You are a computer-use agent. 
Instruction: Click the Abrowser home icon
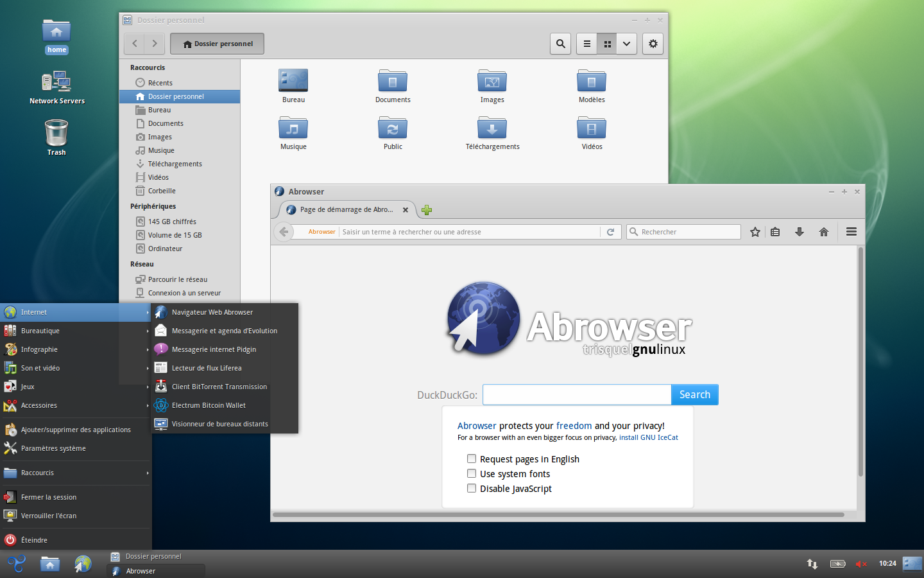[x=824, y=232]
